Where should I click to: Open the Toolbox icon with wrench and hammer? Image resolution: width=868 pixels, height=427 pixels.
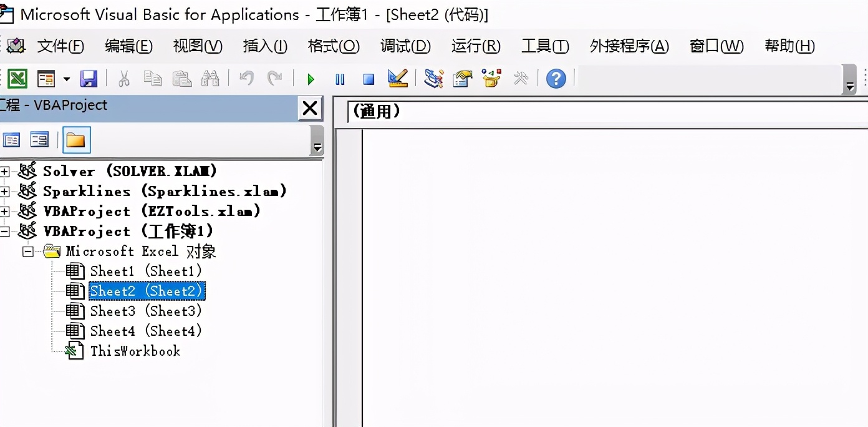[521, 79]
